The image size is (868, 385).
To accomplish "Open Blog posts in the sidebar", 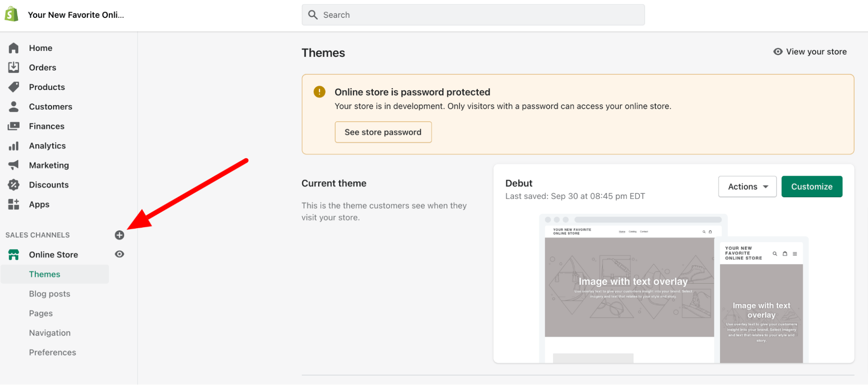I will tap(50, 294).
